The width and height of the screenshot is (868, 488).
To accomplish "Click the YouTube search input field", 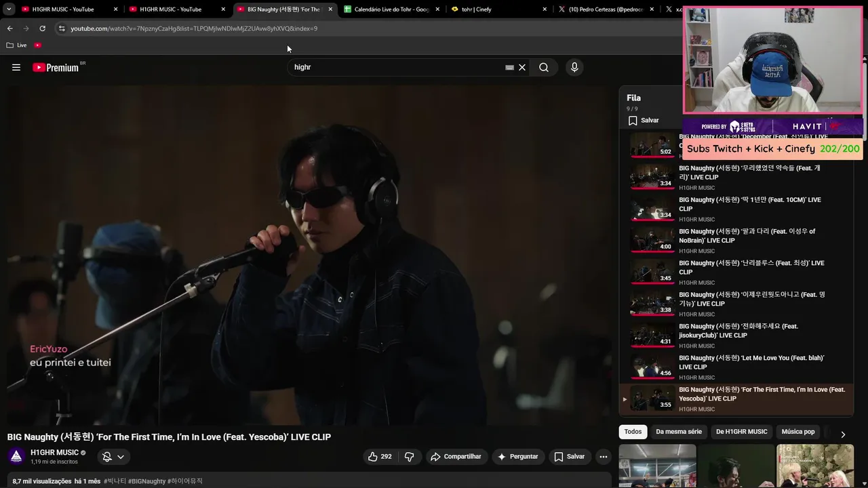I will [x=397, y=67].
